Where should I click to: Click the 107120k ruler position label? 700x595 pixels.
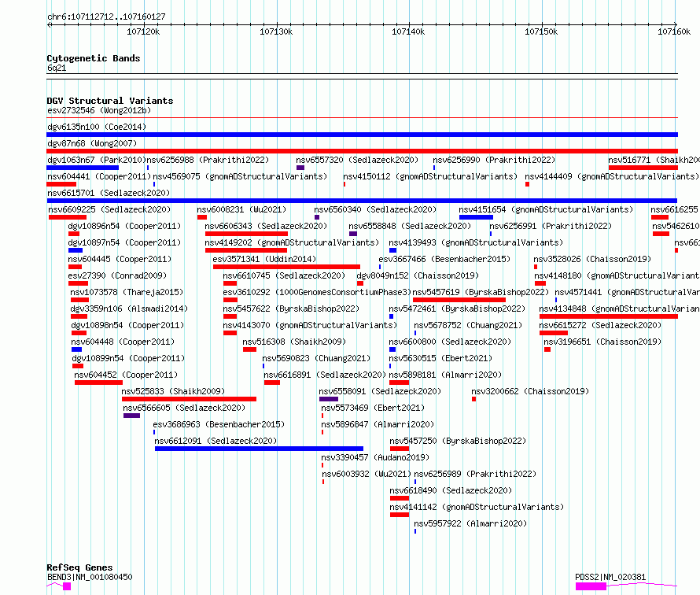143,31
